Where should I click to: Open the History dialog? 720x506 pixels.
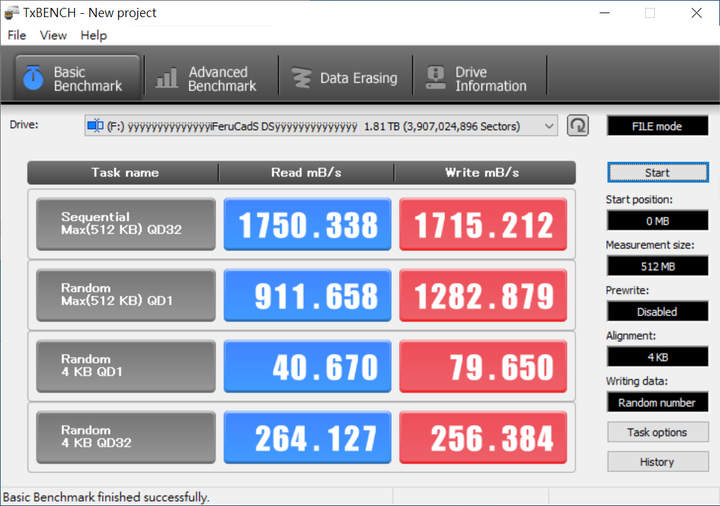[658, 462]
